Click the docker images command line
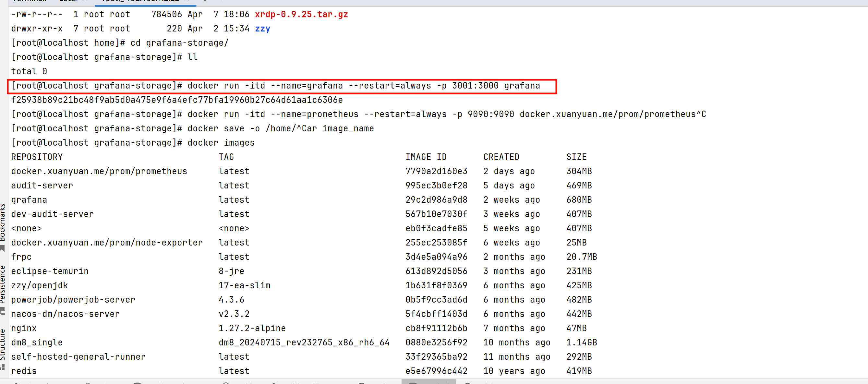This screenshot has width=868, height=384. point(221,143)
